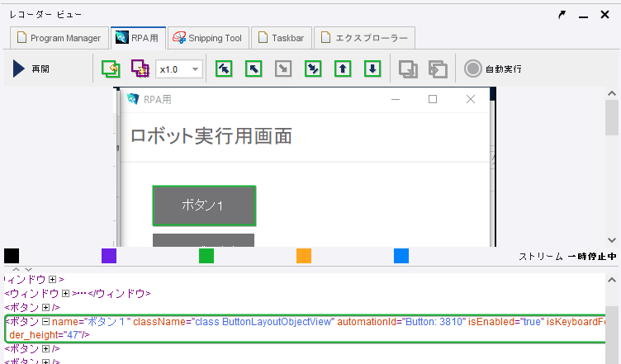
Task: Click the 再開 resume play button
Action: tap(31, 69)
